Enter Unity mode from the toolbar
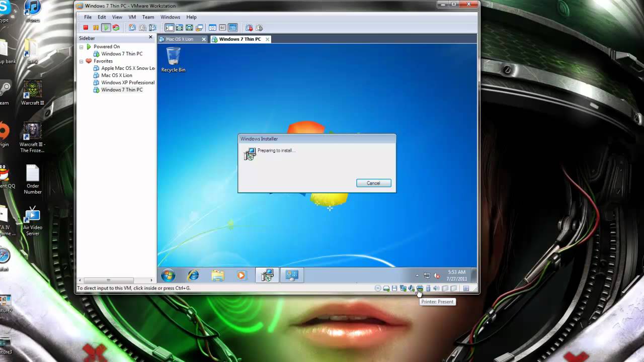 tap(199, 28)
